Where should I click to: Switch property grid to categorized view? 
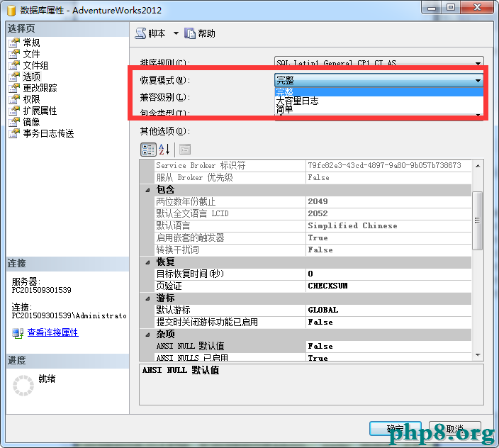pyautogui.click(x=148, y=150)
